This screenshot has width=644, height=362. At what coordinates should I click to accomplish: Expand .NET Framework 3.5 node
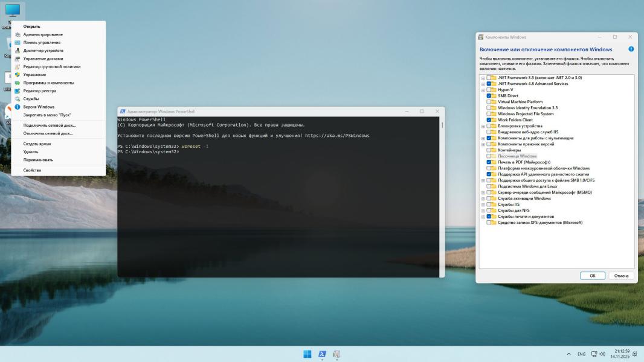point(483,78)
